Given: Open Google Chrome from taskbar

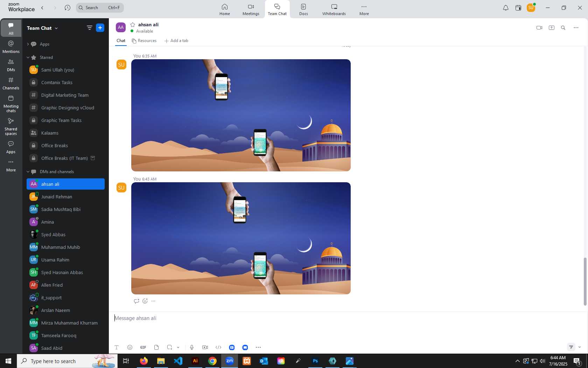Looking at the screenshot, I should pyautogui.click(x=212, y=361).
